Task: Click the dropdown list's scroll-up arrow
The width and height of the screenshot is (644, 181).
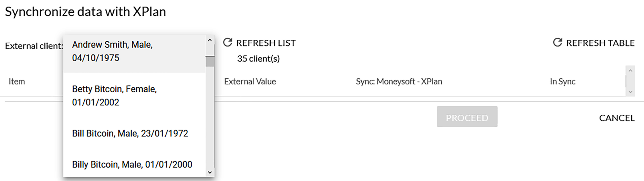Action: 210,41
